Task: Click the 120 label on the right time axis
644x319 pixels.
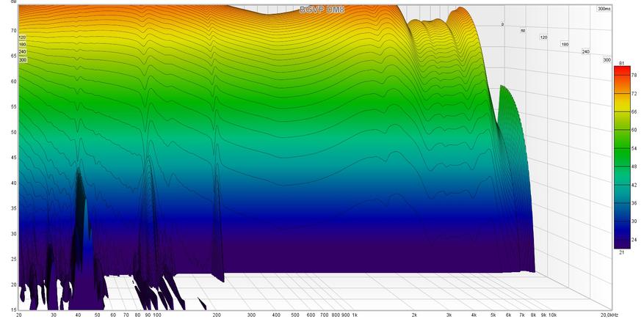Action: 544,37
